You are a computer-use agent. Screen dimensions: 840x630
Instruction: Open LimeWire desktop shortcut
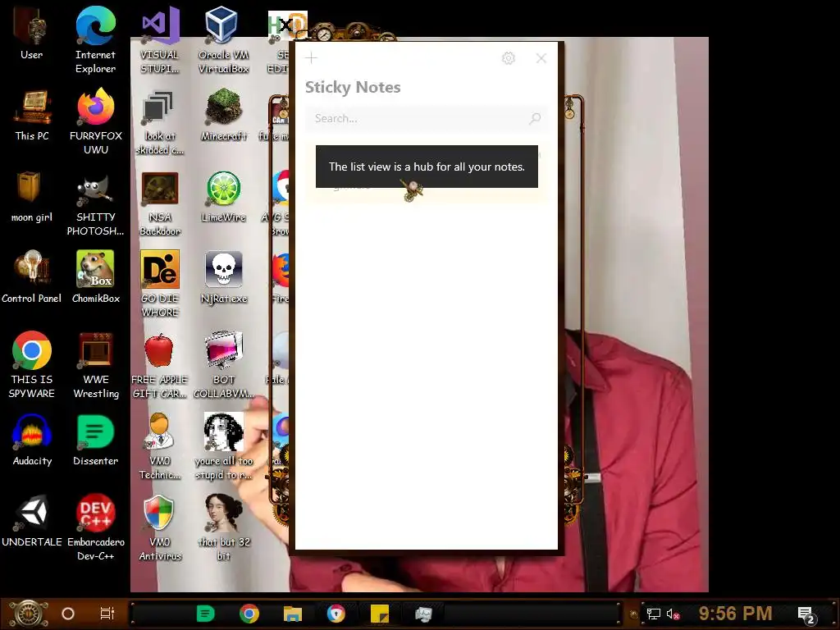click(x=223, y=197)
